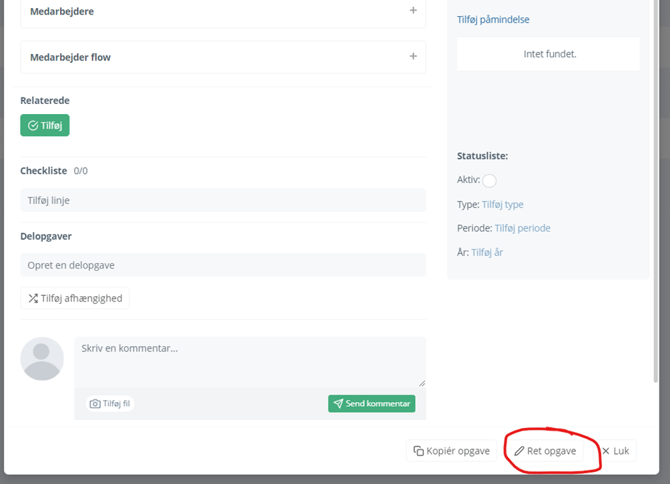Click the Tilføj type link
The width and height of the screenshot is (670, 484).
tap(502, 204)
